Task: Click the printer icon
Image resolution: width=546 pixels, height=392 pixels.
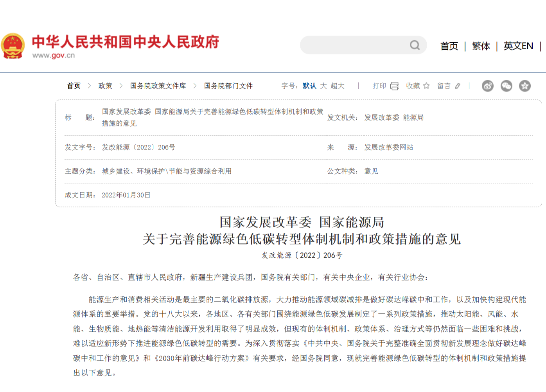Action: coord(394,86)
